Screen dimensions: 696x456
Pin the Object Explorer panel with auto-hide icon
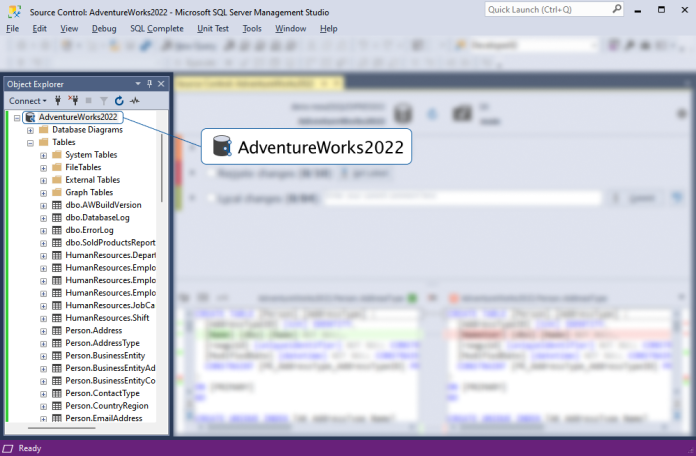[149, 84]
